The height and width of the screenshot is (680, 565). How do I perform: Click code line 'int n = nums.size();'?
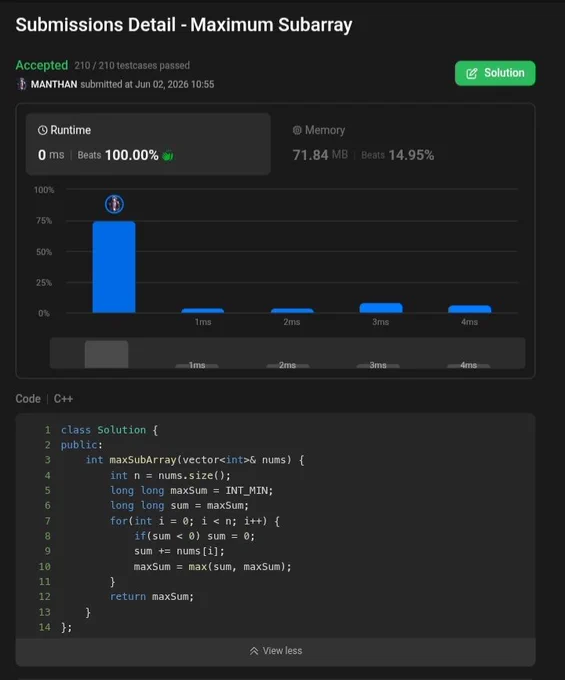click(x=170, y=476)
